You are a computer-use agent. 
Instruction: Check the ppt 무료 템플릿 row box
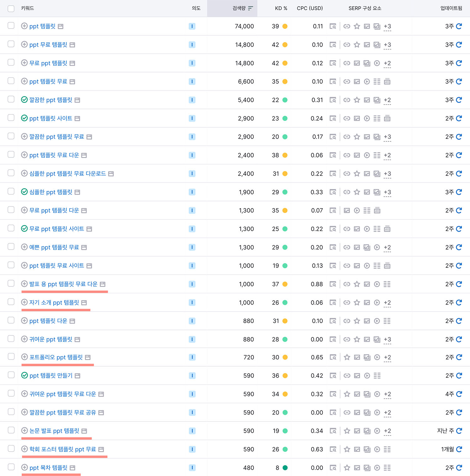click(11, 44)
